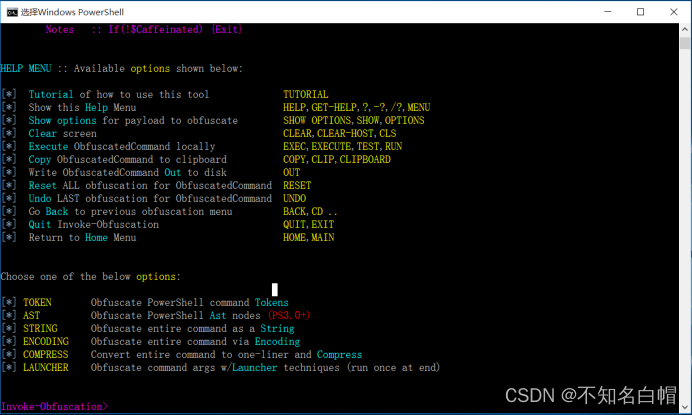Screen dimensions: 692x415
Task: Click the COMPRESS option name
Action: pyautogui.click(x=45, y=355)
